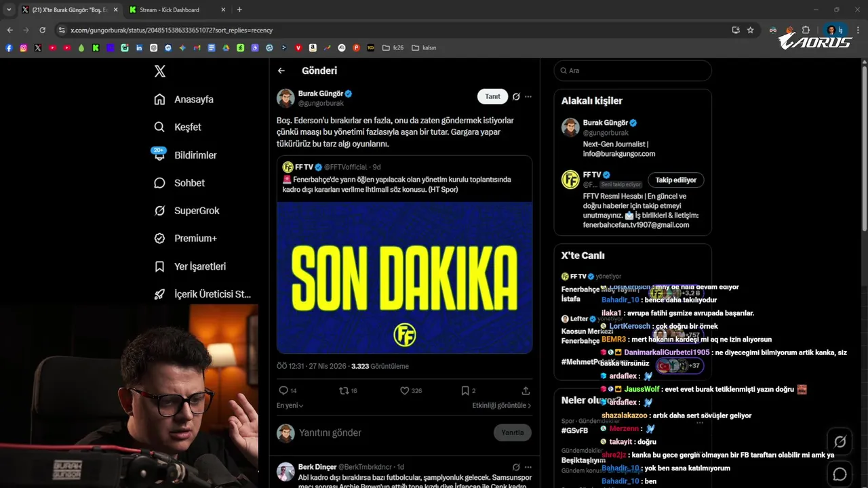
Task: Open the Instagram bookmark
Action: 23,48
